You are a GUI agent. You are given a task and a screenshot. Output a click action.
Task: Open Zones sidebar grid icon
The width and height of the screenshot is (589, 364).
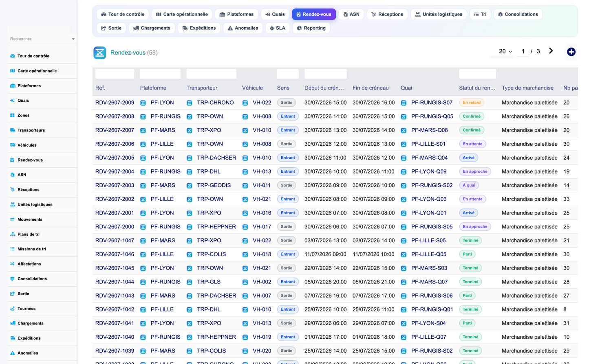coord(13,116)
